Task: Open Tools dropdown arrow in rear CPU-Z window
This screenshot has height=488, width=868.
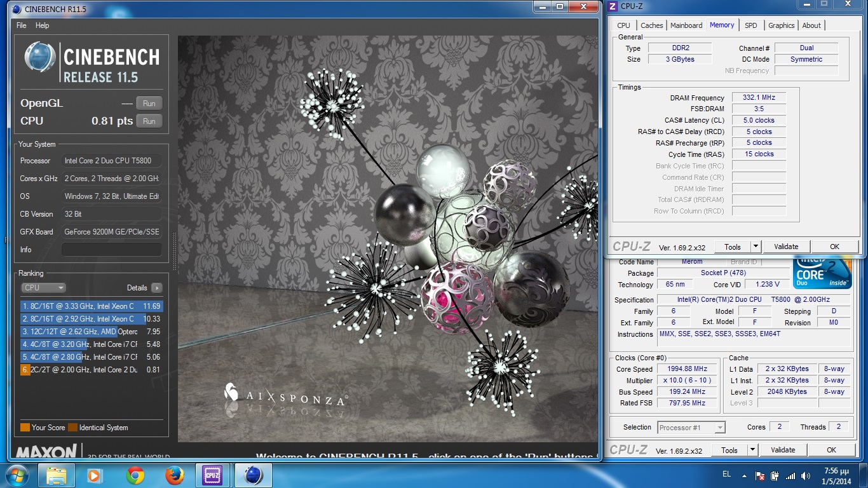Action: (752, 450)
